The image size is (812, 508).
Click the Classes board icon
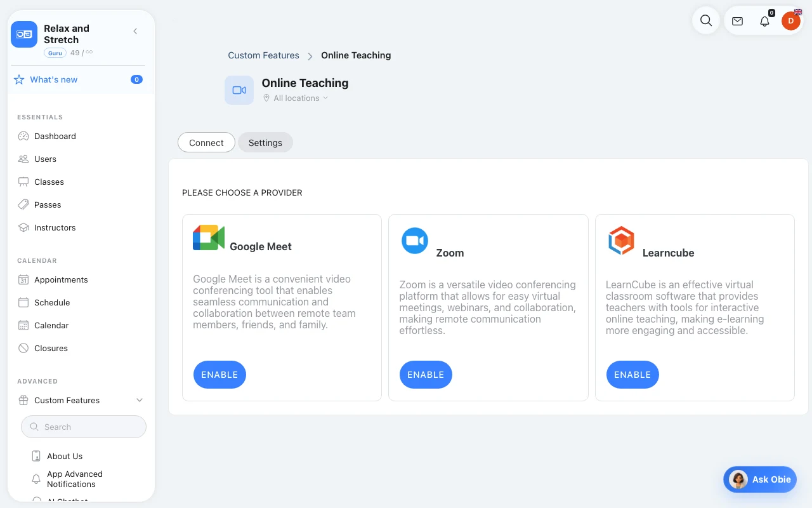click(23, 182)
